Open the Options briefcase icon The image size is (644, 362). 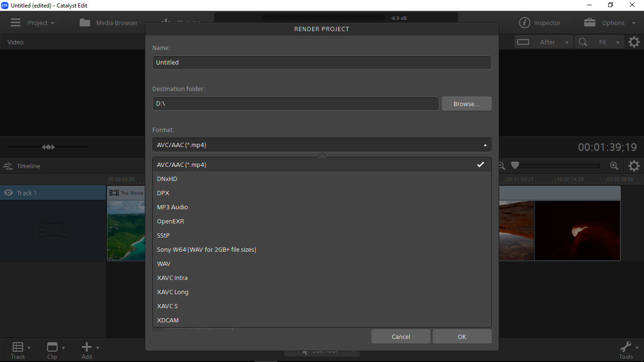589,23
